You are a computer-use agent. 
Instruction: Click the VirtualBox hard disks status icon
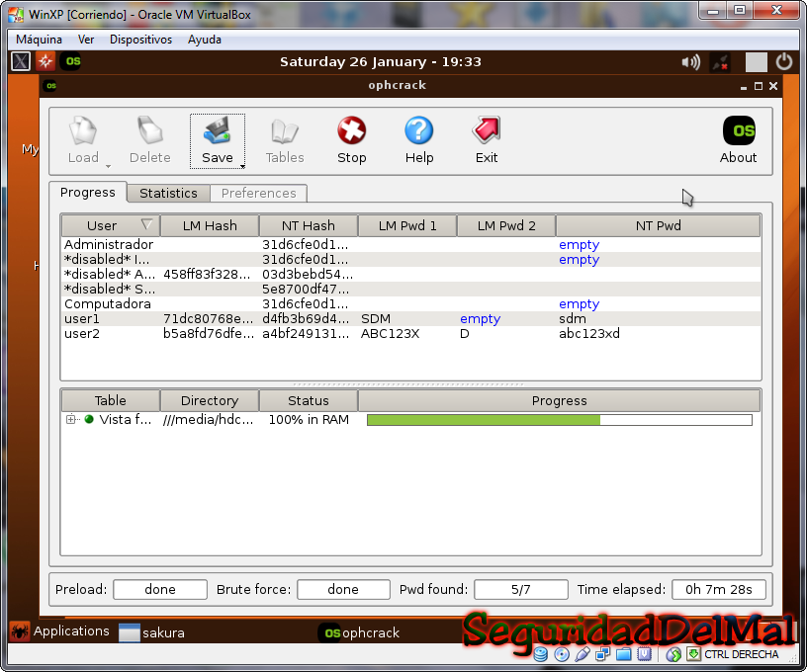click(541, 653)
